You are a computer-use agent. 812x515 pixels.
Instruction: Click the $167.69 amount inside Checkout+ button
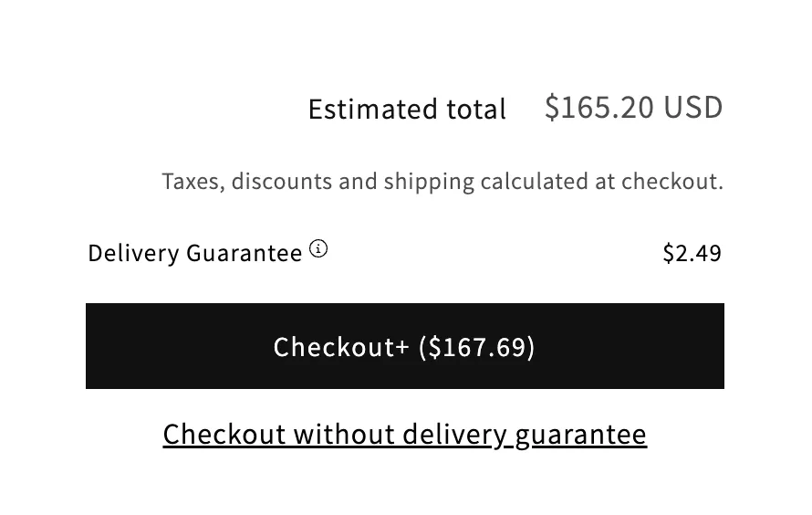click(x=477, y=347)
